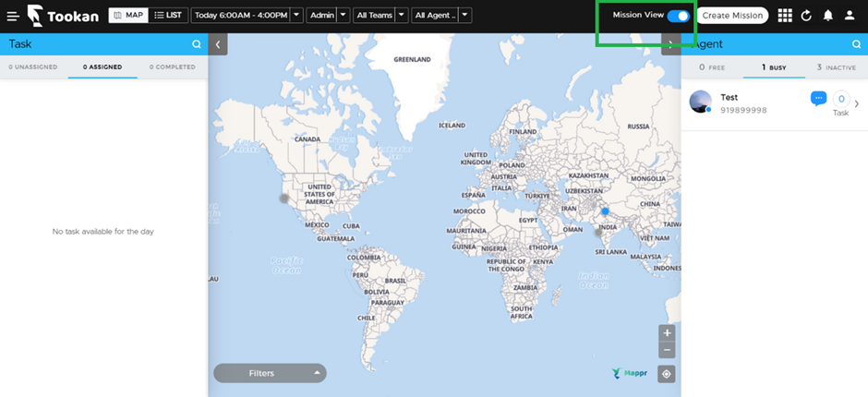Click the Mappr logo link
868x397 pixels.
click(631, 373)
